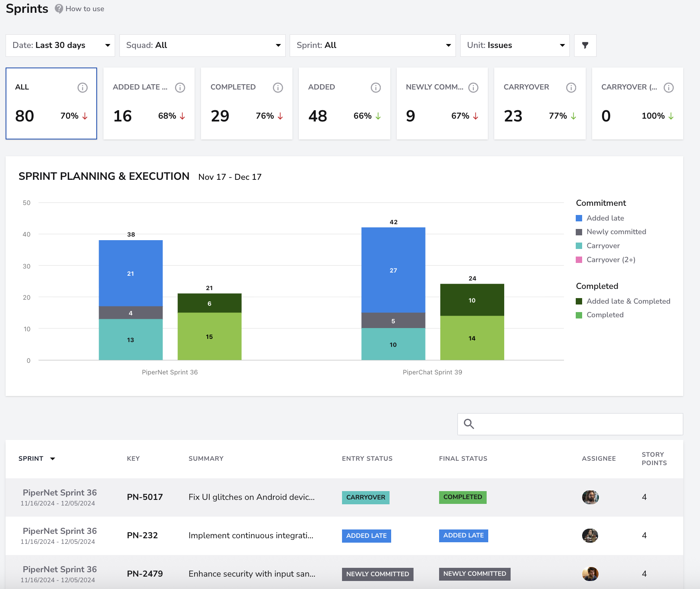Viewport: 700px width, 589px height.
Task: Toggle Added late legend series
Action: (600, 218)
